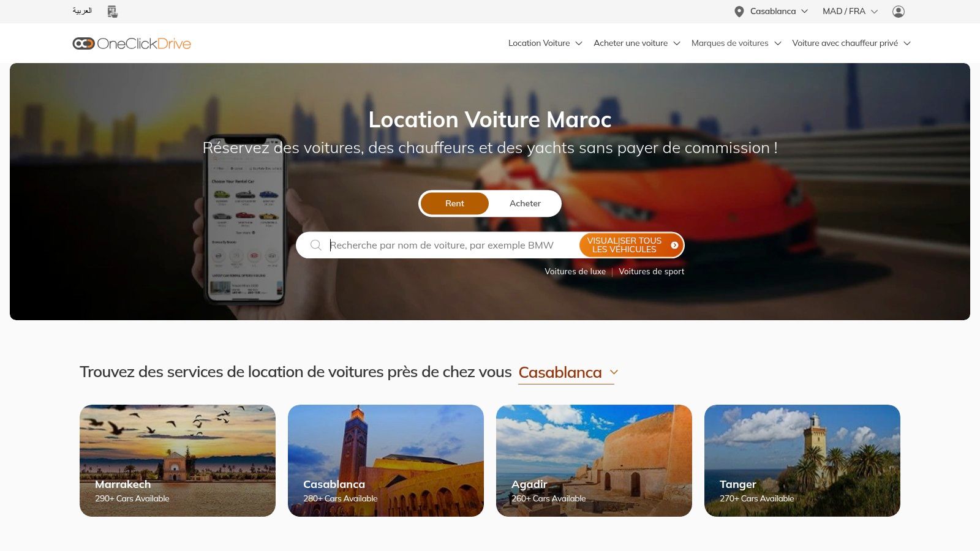Open the user account profile icon
The width and height of the screenshot is (980, 551).
click(899, 12)
